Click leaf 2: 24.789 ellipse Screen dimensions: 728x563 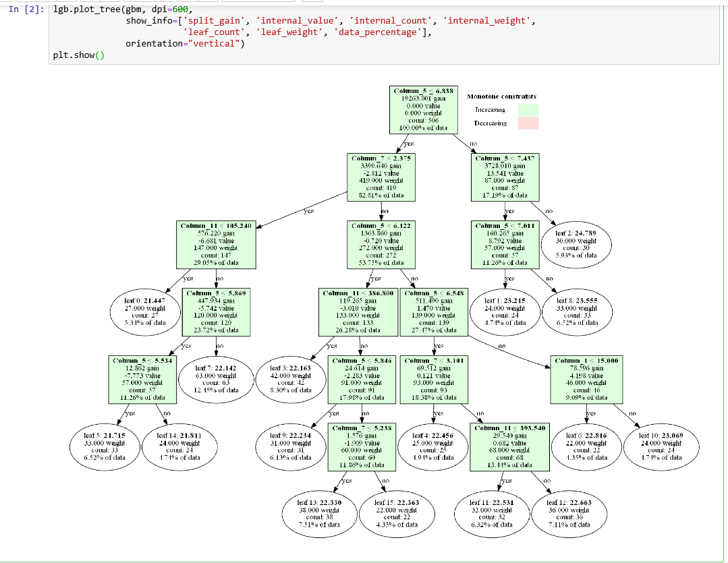tap(576, 244)
